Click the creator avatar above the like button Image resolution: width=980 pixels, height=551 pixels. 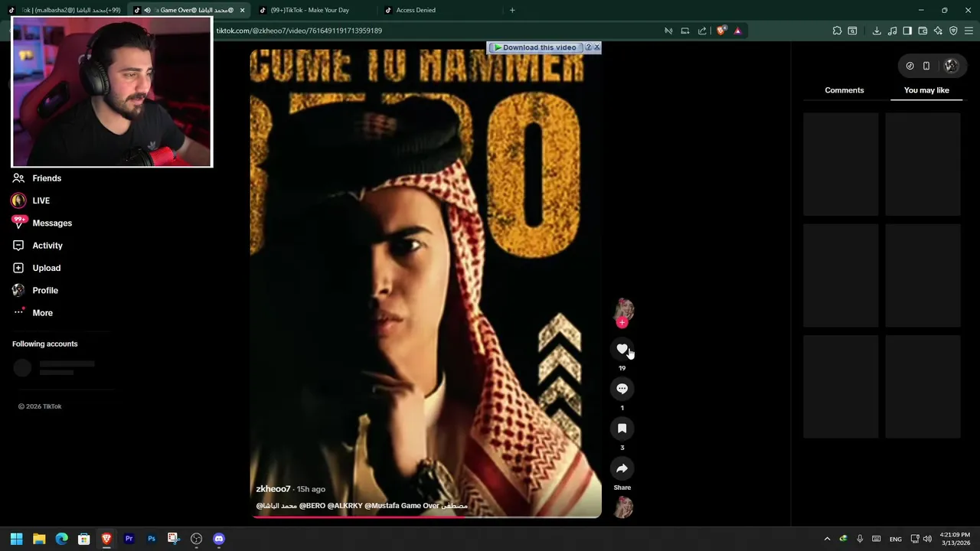tap(623, 309)
